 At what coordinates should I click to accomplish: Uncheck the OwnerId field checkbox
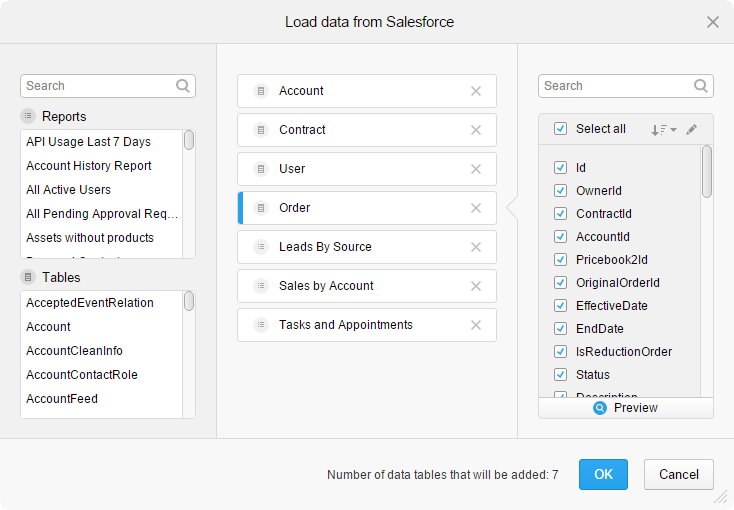click(560, 191)
